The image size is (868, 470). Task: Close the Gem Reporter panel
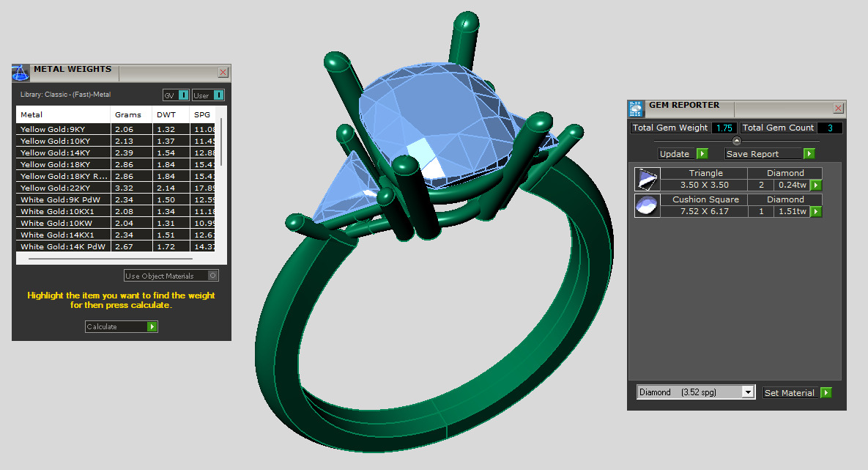[x=838, y=108]
